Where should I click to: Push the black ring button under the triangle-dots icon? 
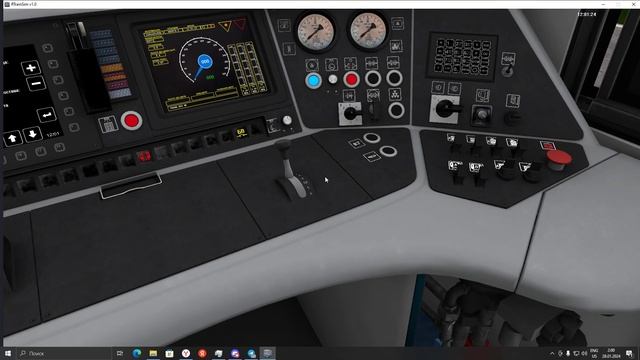click(x=396, y=110)
